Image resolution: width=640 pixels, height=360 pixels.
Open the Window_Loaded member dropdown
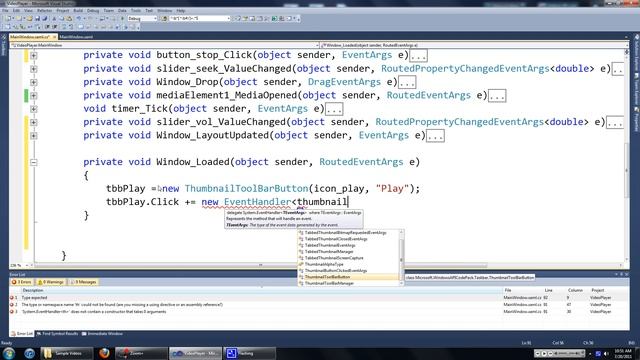(475, 45)
